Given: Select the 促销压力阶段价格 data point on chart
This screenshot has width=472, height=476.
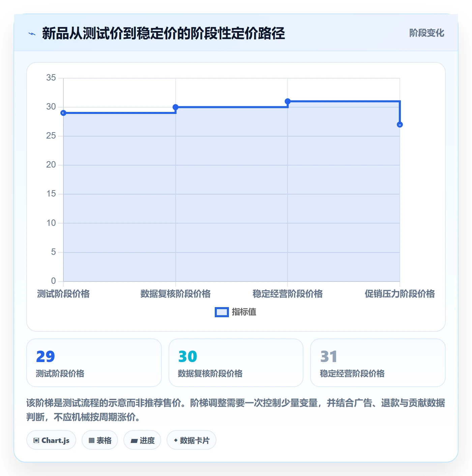Looking at the screenshot, I should coord(400,124).
